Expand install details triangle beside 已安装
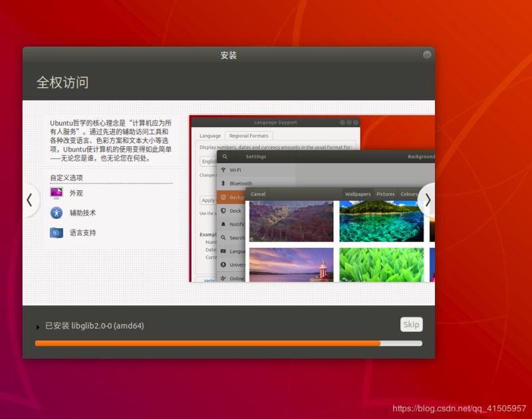The height and width of the screenshot is (419, 532). click(x=38, y=327)
